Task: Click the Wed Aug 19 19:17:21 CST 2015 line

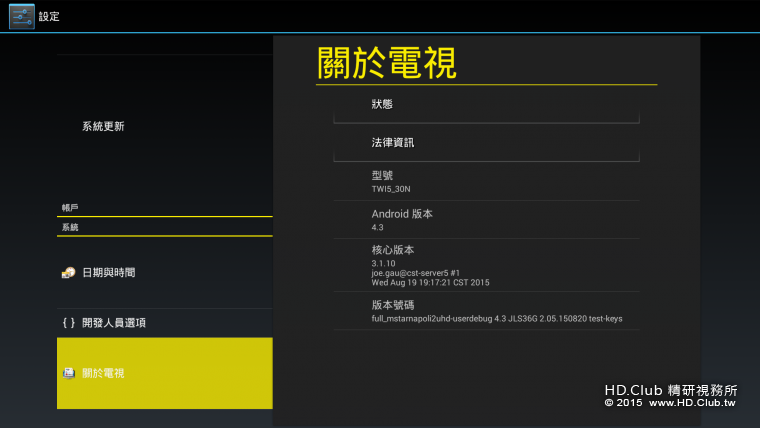Action: click(x=430, y=283)
